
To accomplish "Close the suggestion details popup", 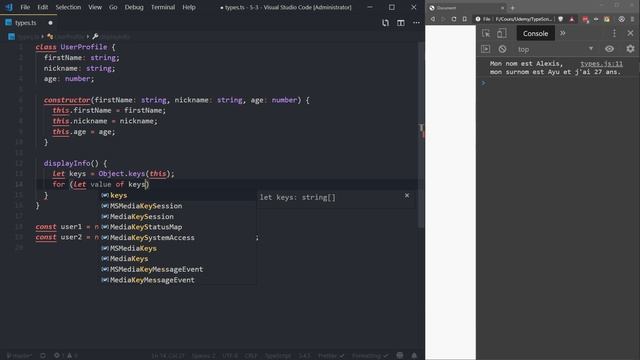I will tap(407, 196).
